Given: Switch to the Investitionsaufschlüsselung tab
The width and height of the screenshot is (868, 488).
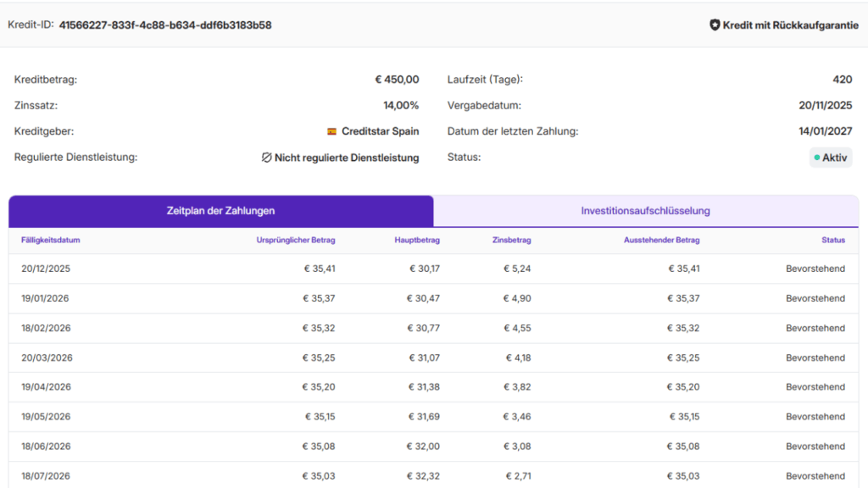Looking at the screenshot, I should pos(645,211).
